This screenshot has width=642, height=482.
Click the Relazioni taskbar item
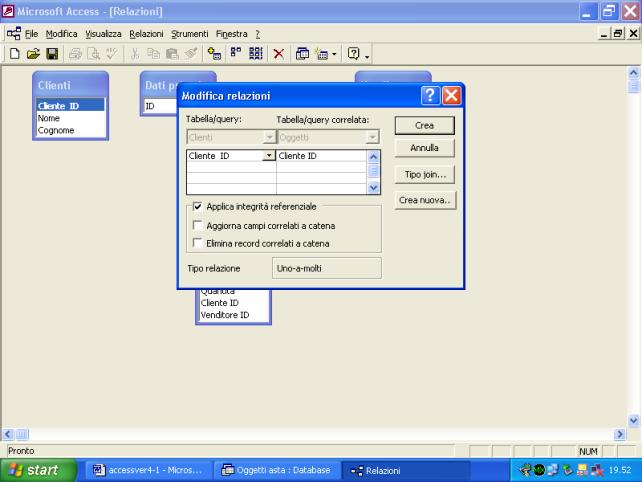[405, 471]
